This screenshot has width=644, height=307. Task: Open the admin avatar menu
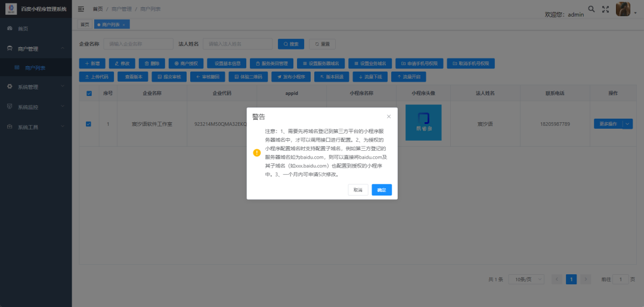pos(626,9)
